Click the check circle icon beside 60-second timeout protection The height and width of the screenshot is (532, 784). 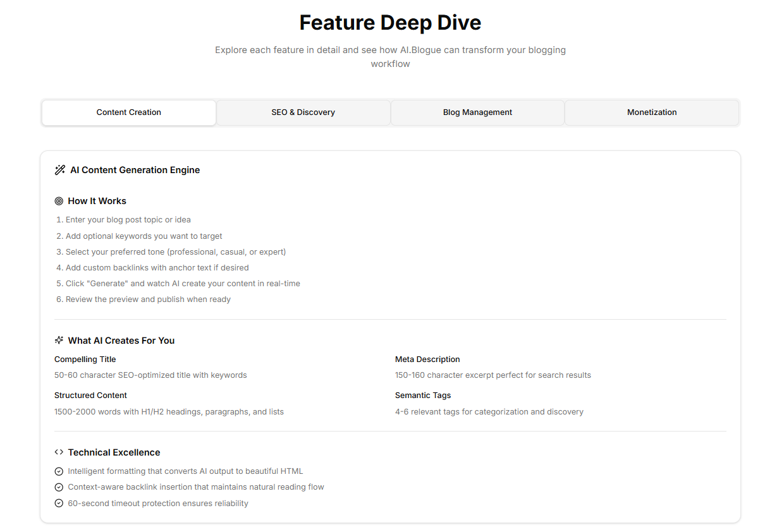[x=59, y=504]
